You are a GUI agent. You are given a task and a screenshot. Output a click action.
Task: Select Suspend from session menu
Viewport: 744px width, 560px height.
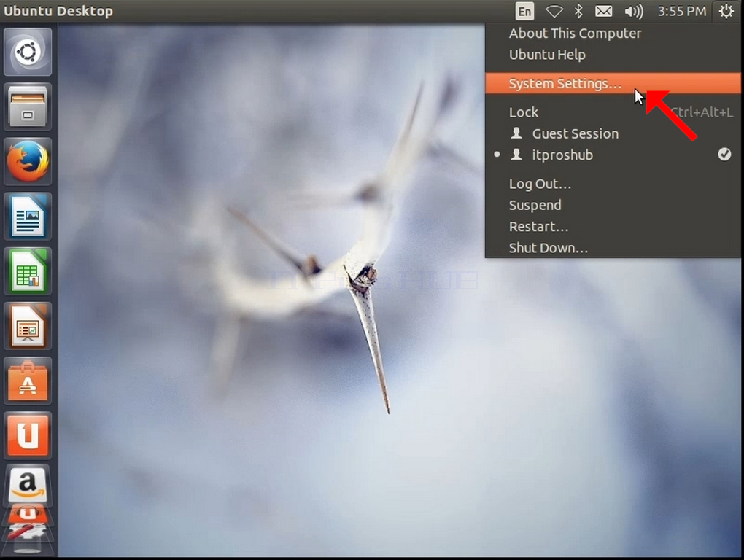click(613, 205)
